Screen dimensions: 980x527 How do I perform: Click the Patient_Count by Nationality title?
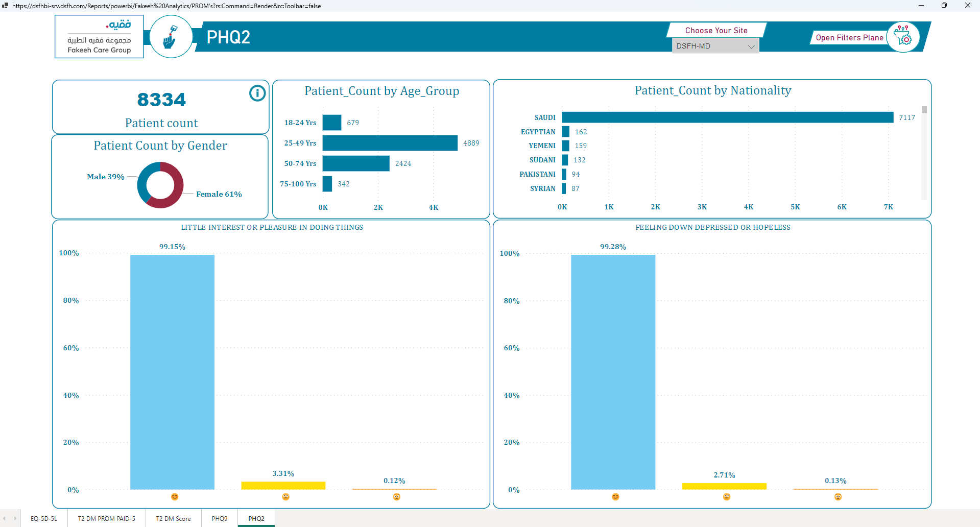point(713,90)
